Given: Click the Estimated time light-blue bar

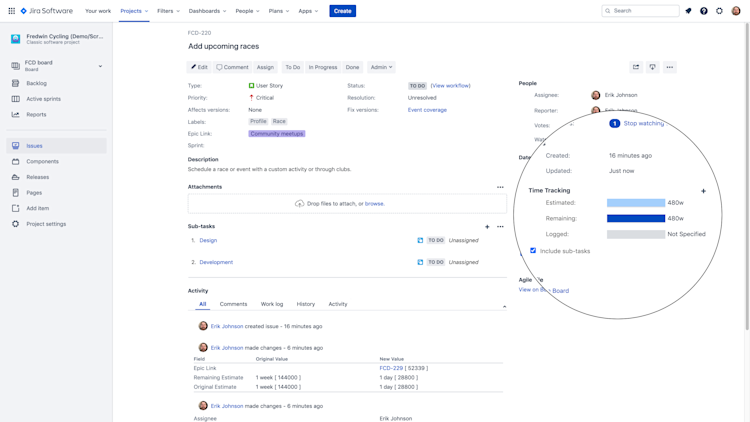Looking at the screenshot, I should 636,203.
